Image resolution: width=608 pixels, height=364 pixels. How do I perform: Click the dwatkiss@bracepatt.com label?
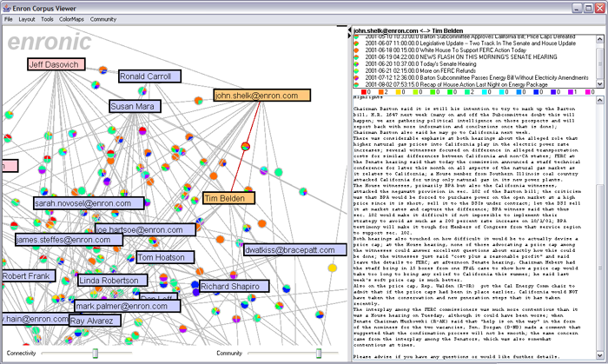pos(295,250)
